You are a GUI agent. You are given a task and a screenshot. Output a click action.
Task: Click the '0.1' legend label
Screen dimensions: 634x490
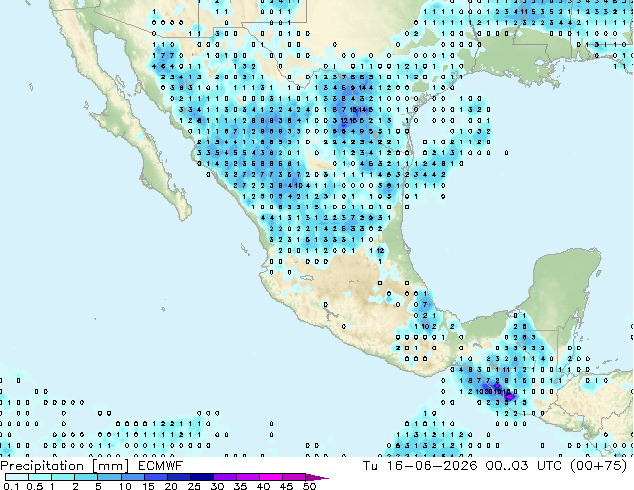[11, 486]
